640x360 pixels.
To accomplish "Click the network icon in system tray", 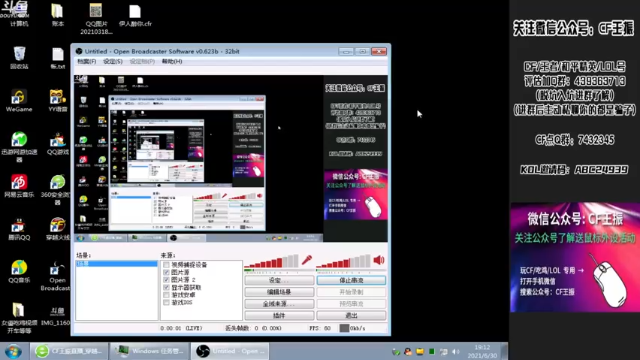I will point(444,351).
